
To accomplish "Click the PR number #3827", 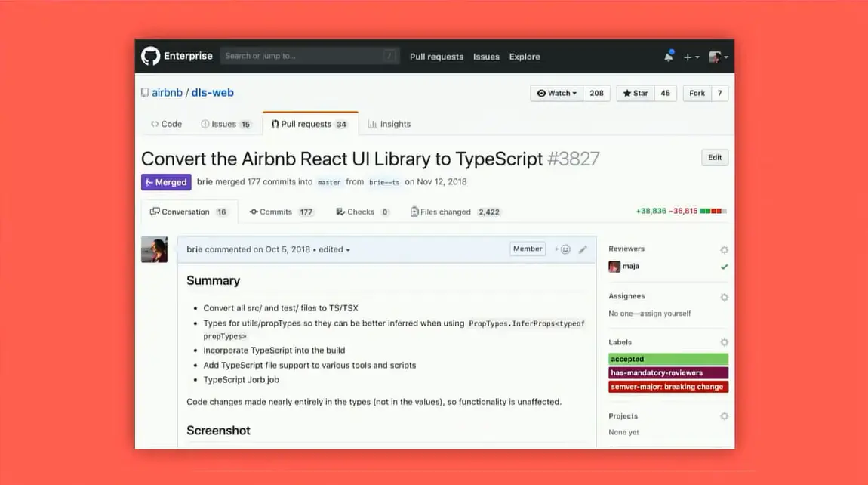I will coord(573,159).
